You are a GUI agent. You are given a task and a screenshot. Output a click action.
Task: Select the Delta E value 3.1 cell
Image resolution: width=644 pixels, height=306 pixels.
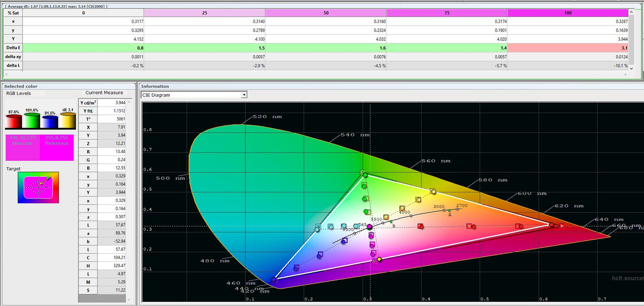pos(568,48)
